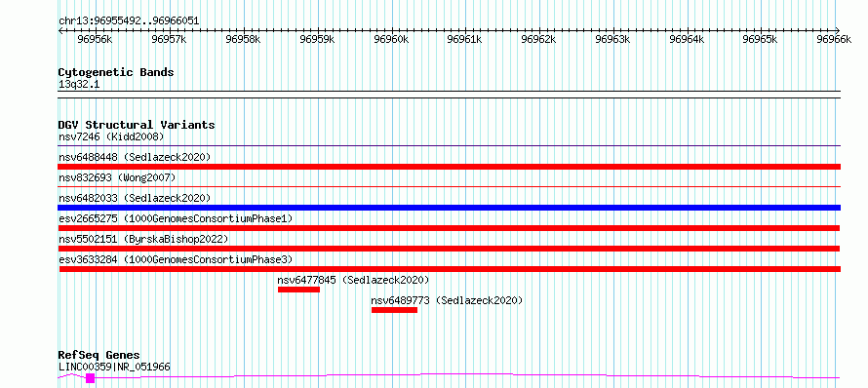Open nsv5502151 (ByrskaBishop2022) label
The image size is (868, 388).
click(143, 239)
